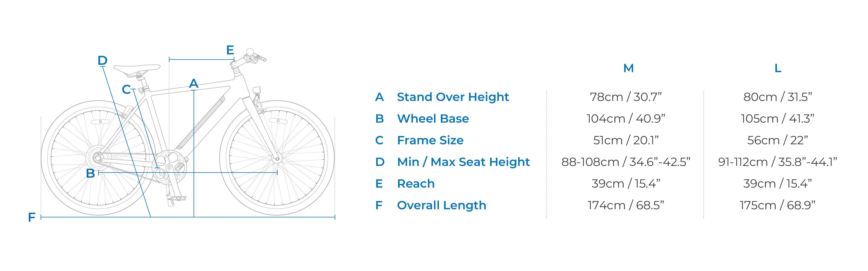Click the bell on the handlebar
This screenshot has height=271, width=868.
coord(250,52)
